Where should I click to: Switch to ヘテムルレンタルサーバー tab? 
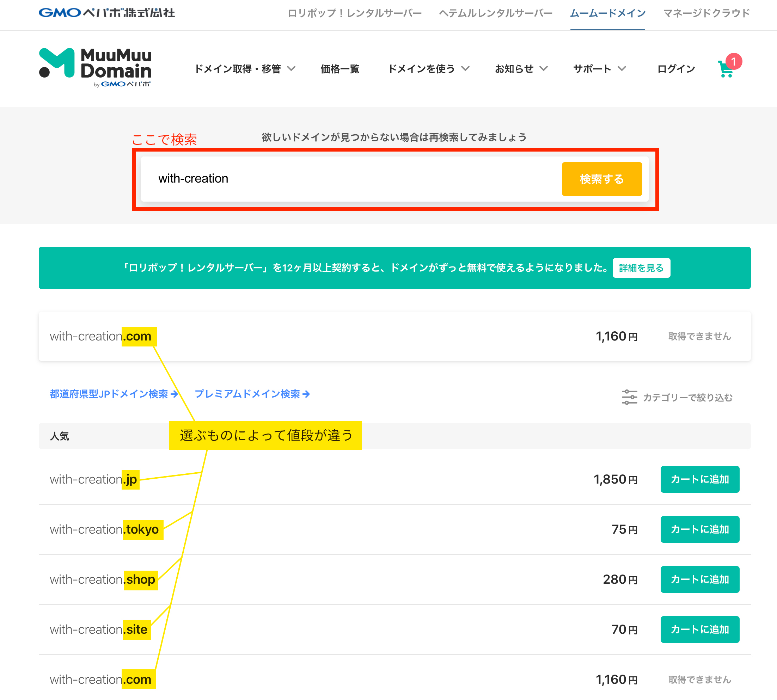click(x=495, y=13)
